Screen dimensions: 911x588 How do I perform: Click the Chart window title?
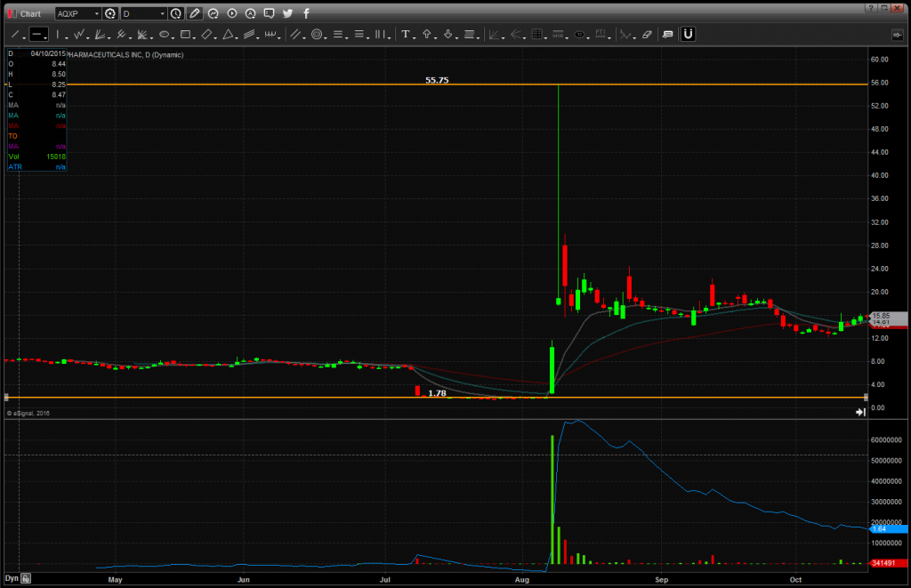30,13
